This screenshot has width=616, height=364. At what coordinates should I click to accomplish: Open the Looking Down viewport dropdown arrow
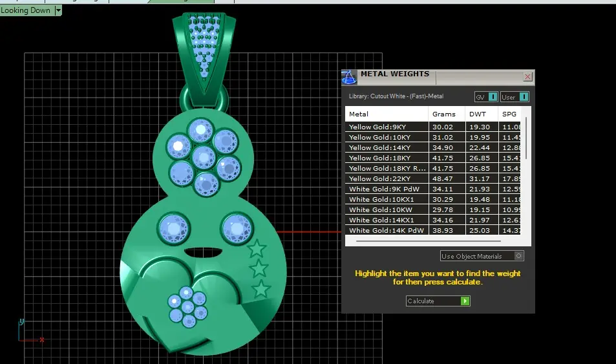(x=58, y=10)
